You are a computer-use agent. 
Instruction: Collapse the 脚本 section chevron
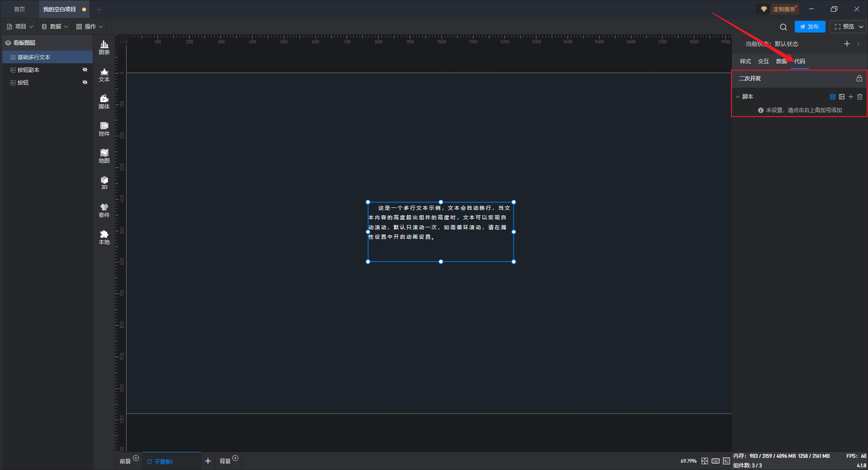pos(738,97)
